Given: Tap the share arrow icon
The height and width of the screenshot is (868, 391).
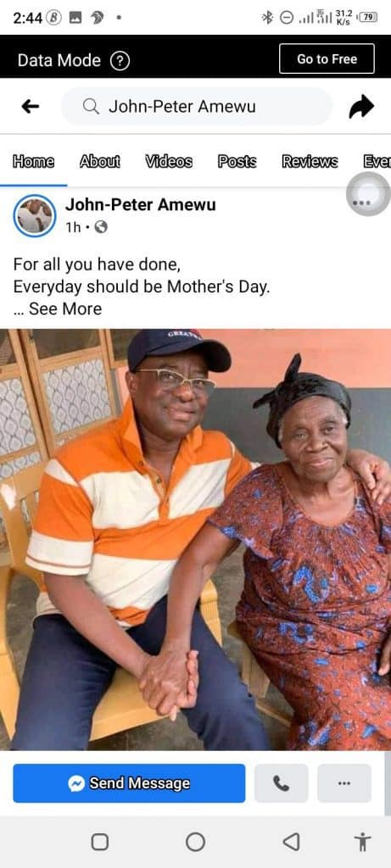Looking at the screenshot, I should pos(361,106).
